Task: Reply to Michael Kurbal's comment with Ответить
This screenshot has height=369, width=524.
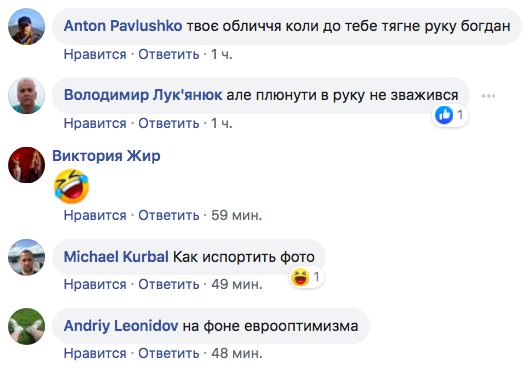Action: (169, 284)
